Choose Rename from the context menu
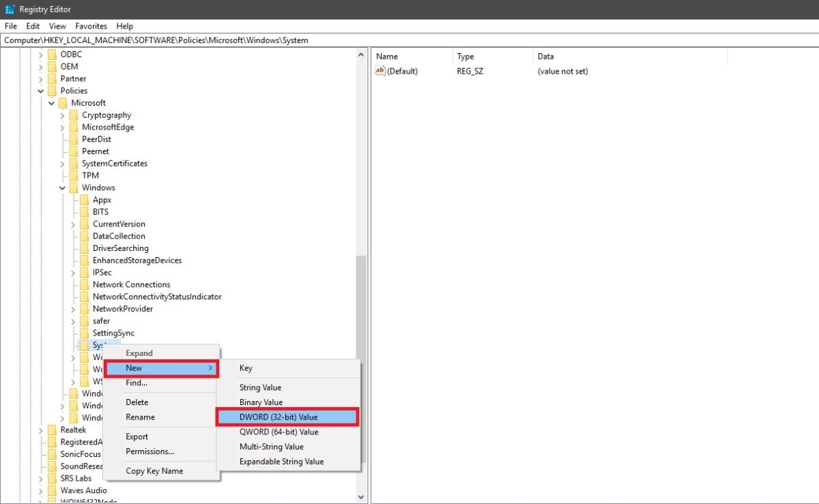The height and width of the screenshot is (504, 819). click(x=139, y=417)
